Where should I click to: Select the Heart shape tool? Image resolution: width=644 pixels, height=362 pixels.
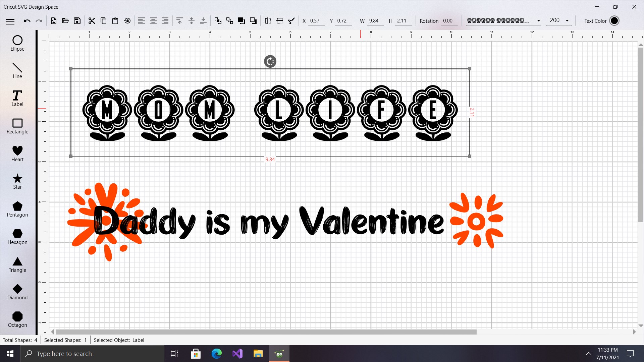click(x=17, y=154)
